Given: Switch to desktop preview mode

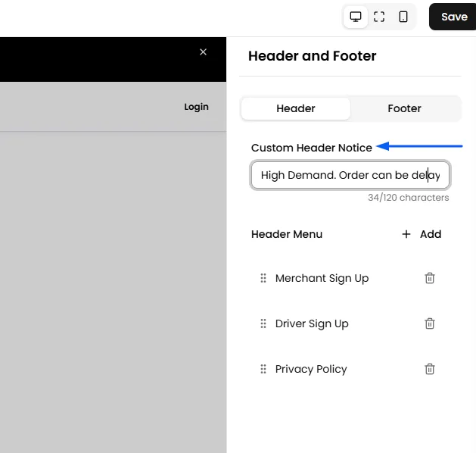Looking at the screenshot, I should pos(356,17).
